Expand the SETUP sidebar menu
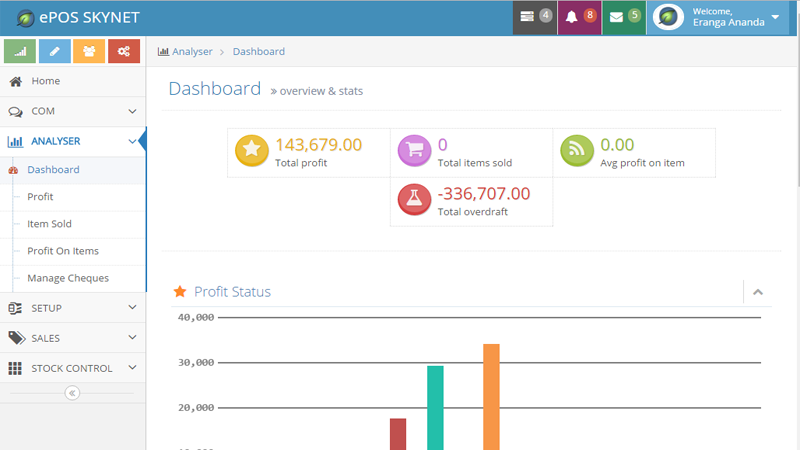 pyautogui.click(x=72, y=308)
